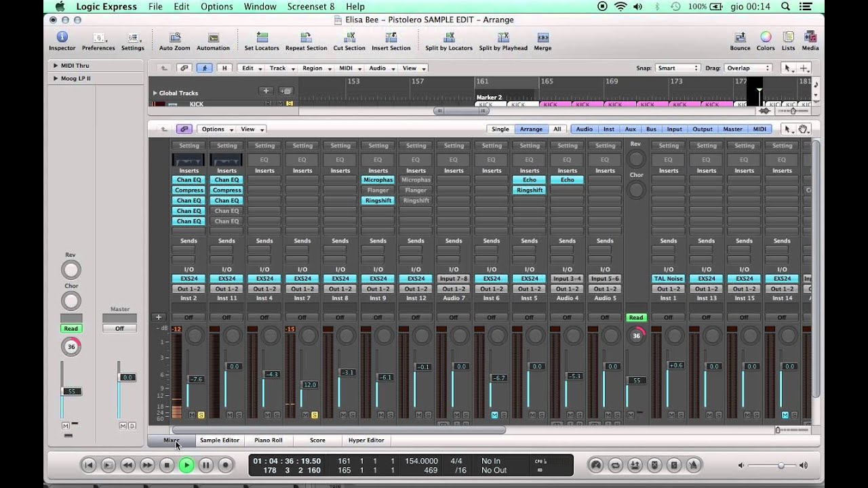Click the Fast Forward transport button

147,465
